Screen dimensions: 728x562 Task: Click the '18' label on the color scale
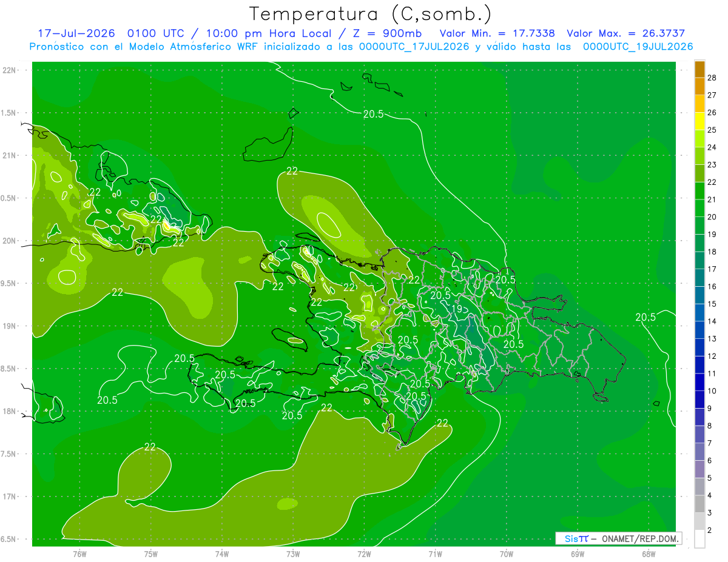tap(712, 252)
